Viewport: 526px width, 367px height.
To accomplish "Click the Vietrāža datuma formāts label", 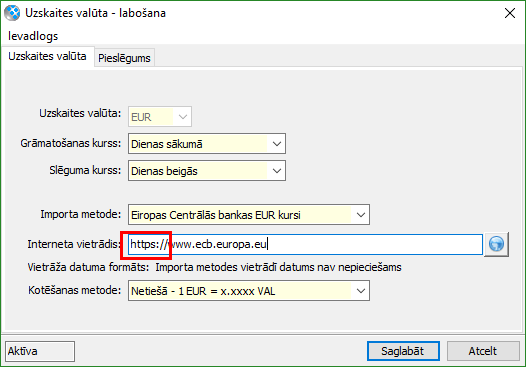I will (88, 267).
